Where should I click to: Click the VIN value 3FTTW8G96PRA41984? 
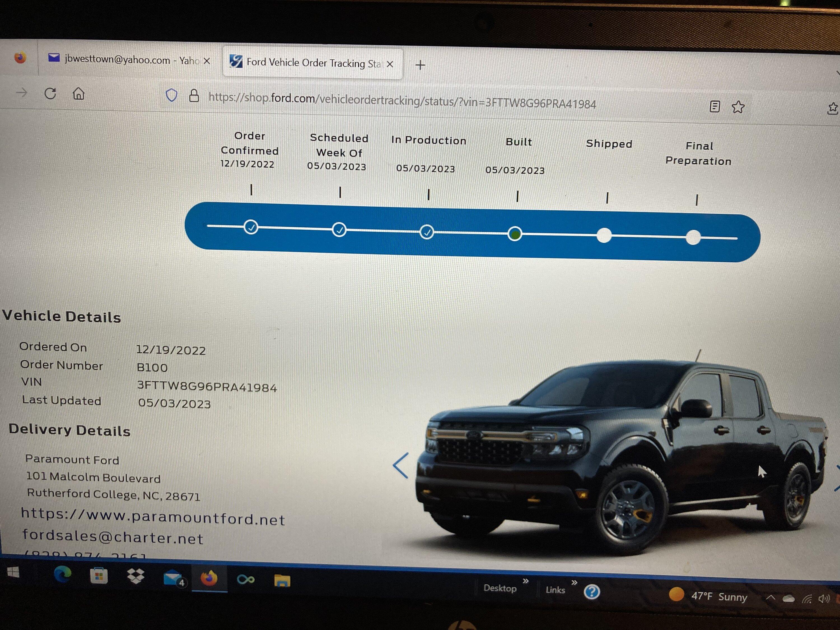207,386
